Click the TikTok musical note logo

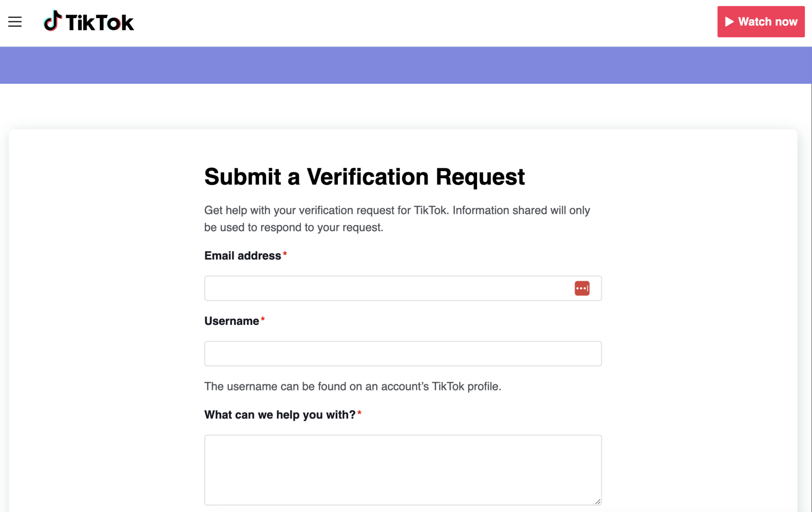tap(54, 22)
